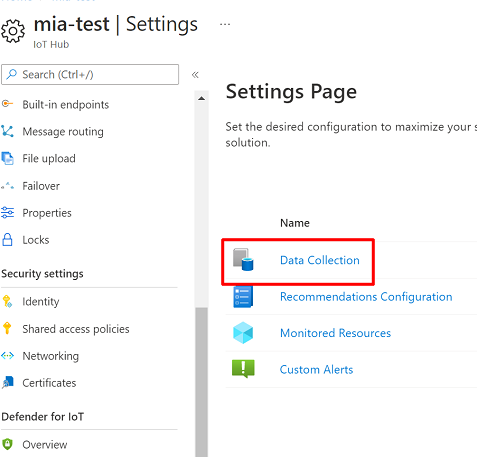The width and height of the screenshot is (477, 457).
Task: Click the Locks padlock icon
Action: [7, 240]
